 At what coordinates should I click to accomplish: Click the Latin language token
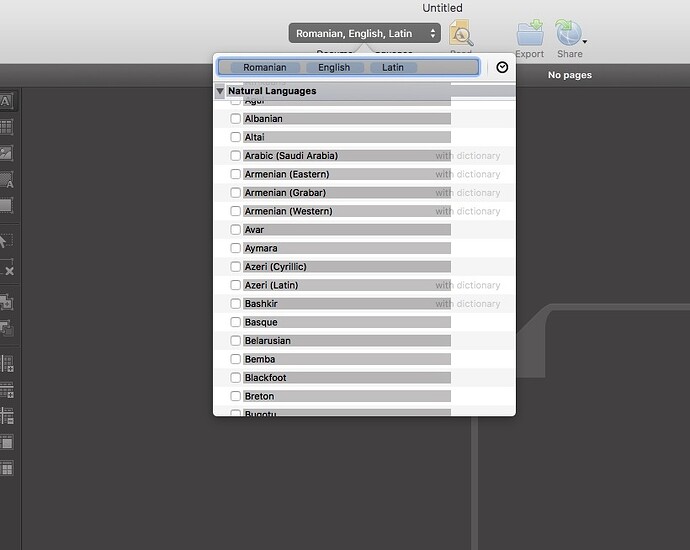click(x=393, y=68)
